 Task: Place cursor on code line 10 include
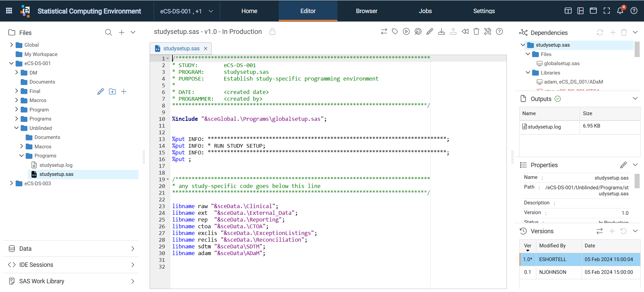click(249, 119)
